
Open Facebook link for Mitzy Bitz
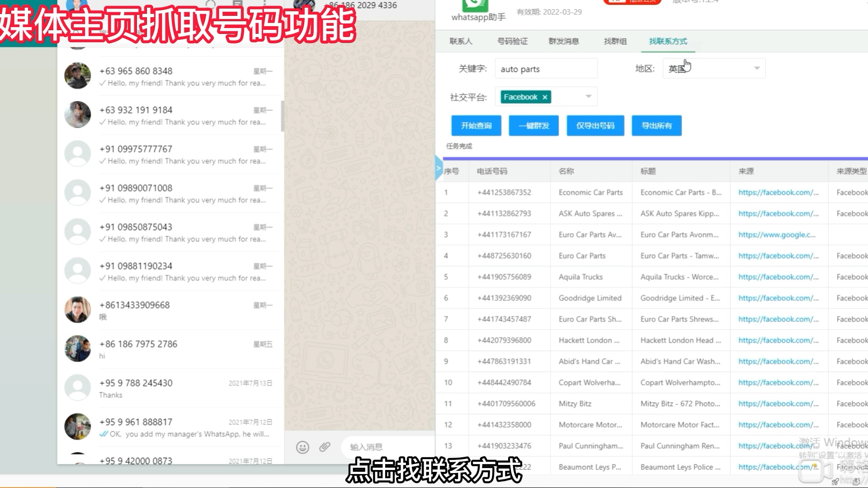click(x=778, y=404)
